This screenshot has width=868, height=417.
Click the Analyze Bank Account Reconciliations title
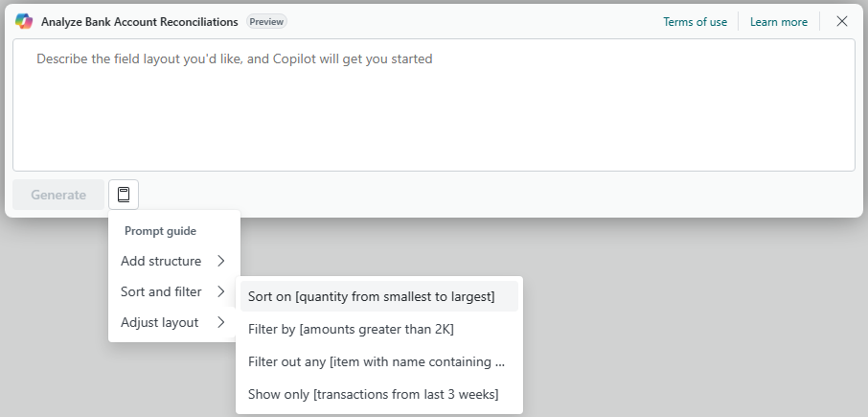(140, 22)
